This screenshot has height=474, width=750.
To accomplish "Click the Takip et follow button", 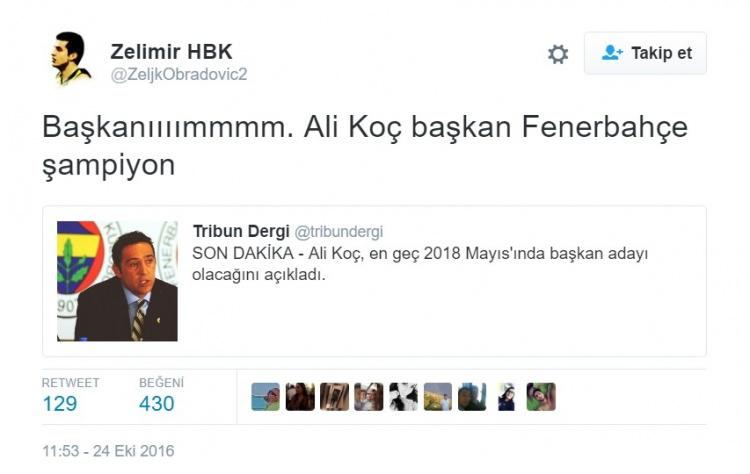I will pyautogui.click(x=645, y=53).
